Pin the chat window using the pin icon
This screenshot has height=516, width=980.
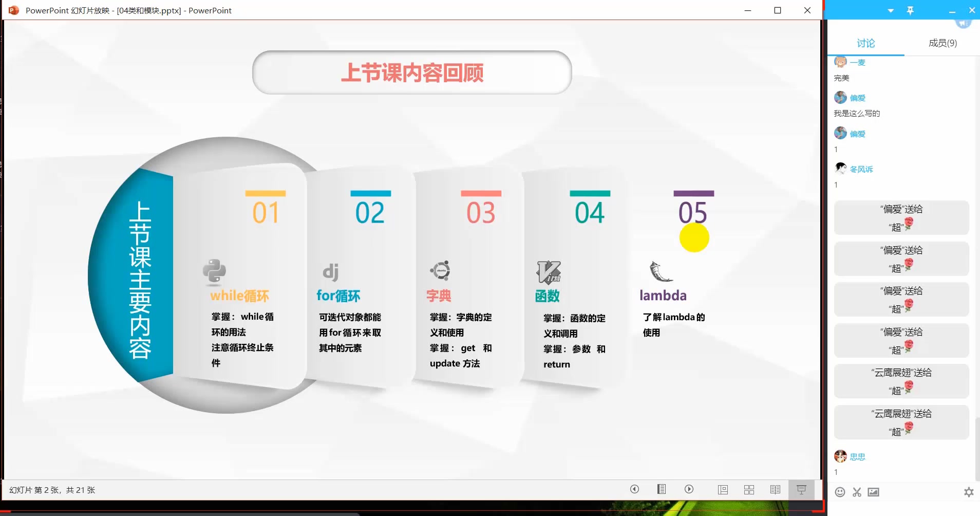[910, 10]
